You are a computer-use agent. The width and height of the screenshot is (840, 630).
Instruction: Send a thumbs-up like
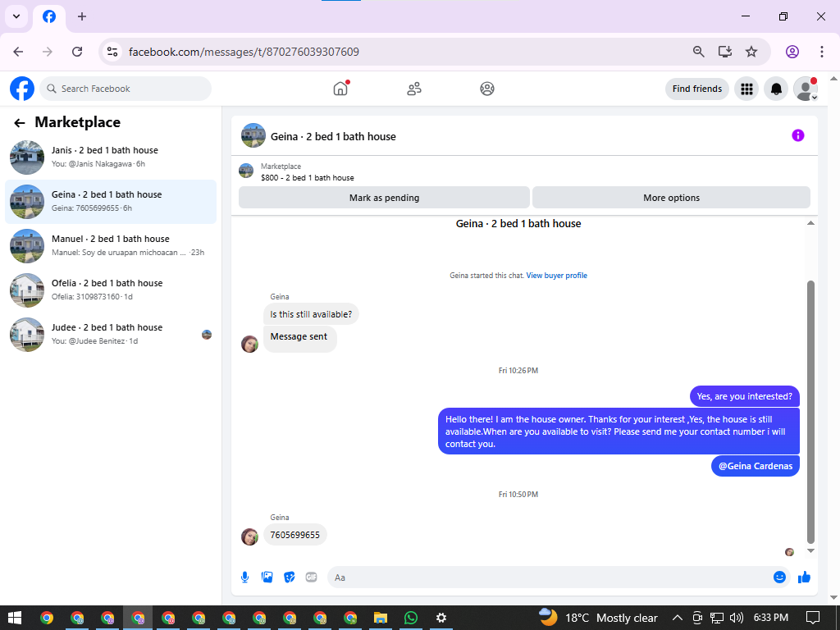click(x=804, y=577)
